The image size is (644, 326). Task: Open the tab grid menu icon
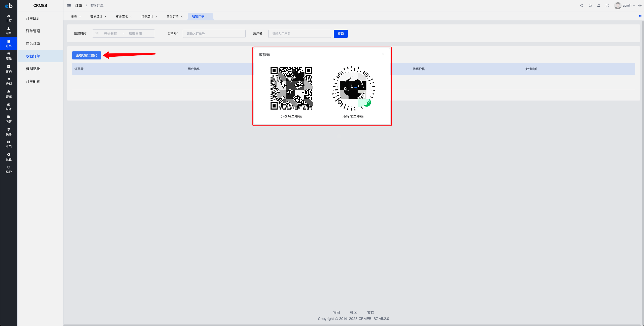click(640, 16)
